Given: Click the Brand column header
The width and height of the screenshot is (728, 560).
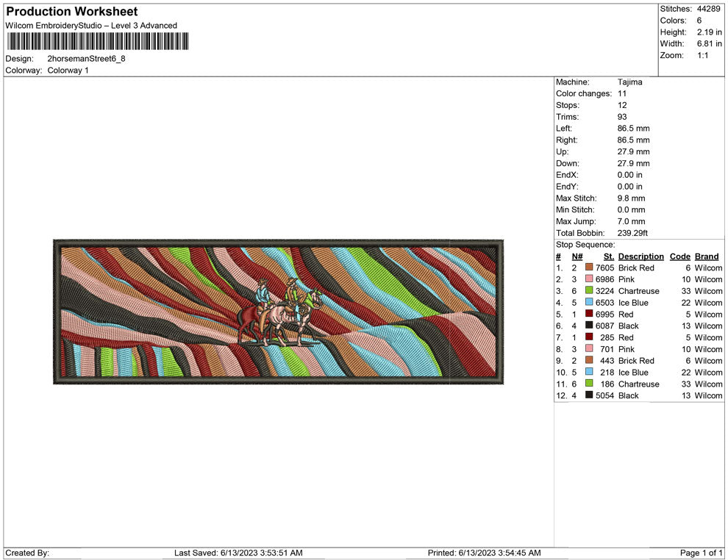Looking at the screenshot, I should point(707,256).
